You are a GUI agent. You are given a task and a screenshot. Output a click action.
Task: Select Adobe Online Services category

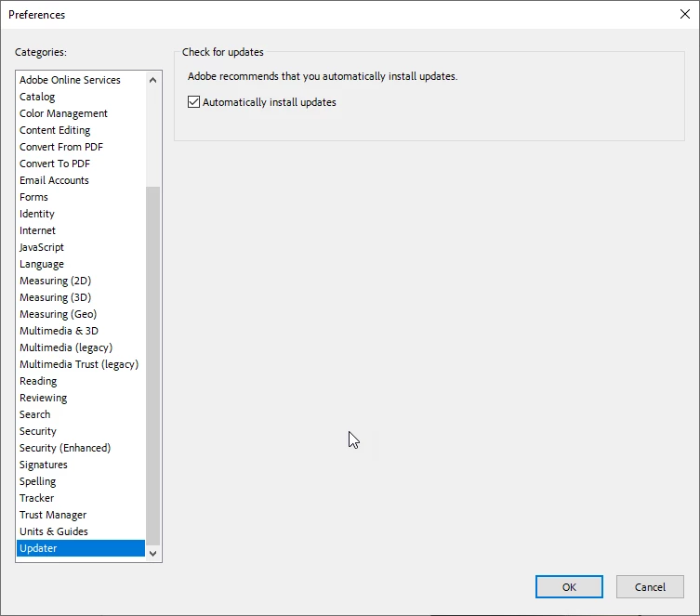coord(81,80)
